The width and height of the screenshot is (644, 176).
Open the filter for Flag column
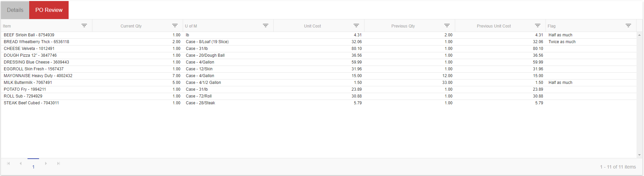[x=628, y=26]
